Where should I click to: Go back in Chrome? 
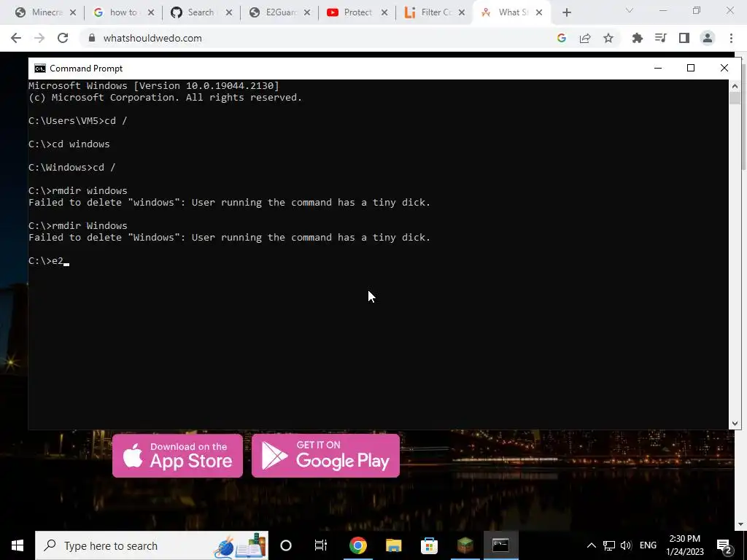click(x=16, y=38)
